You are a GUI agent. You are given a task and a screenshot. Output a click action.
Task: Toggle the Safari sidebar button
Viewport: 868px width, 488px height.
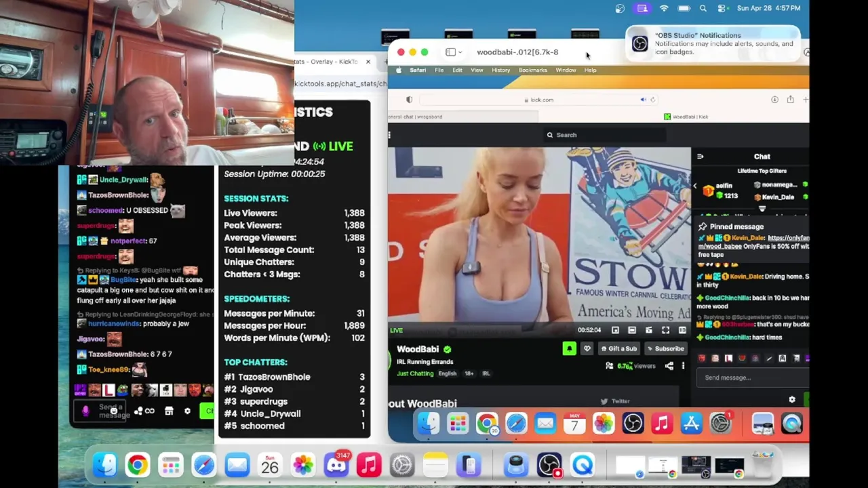pyautogui.click(x=450, y=52)
